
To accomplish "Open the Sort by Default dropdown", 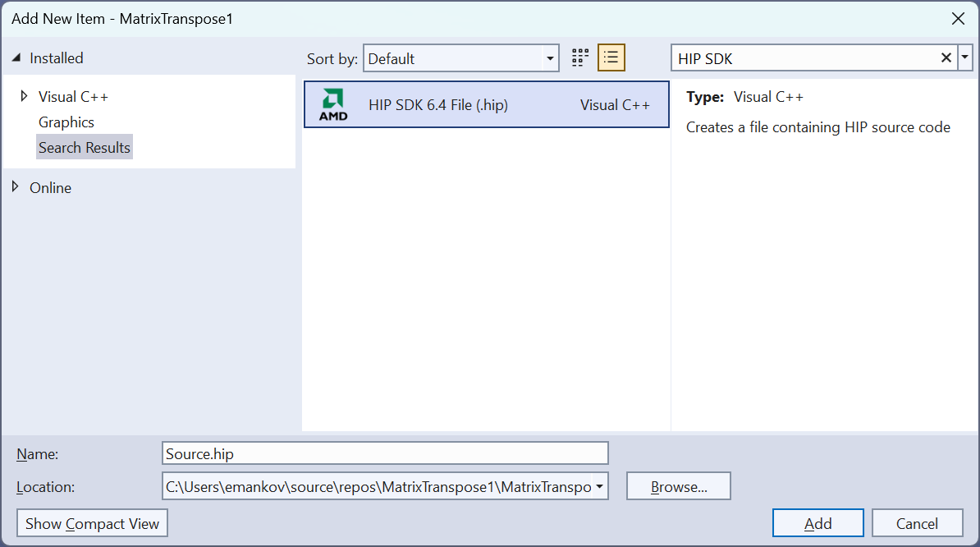I will click(460, 58).
